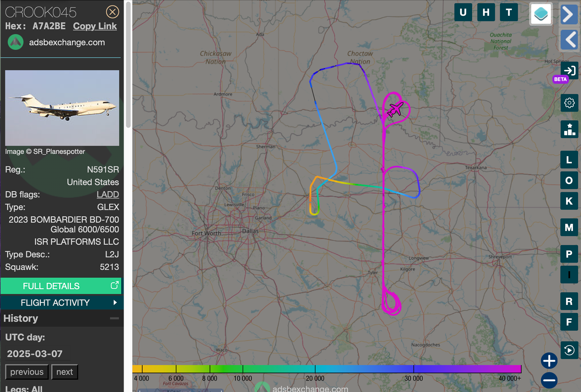Image resolution: width=581 pixels, height=392 pixels.
Task: Click the Legs: All label
Action: pos(24,388)
